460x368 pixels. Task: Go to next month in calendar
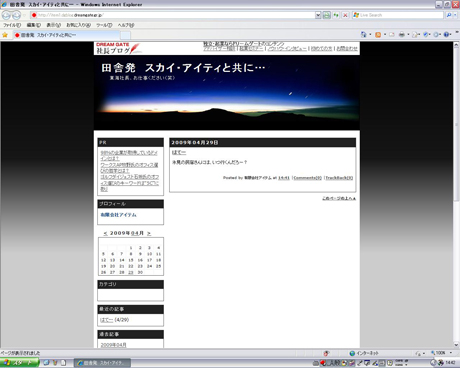[149, 233]
